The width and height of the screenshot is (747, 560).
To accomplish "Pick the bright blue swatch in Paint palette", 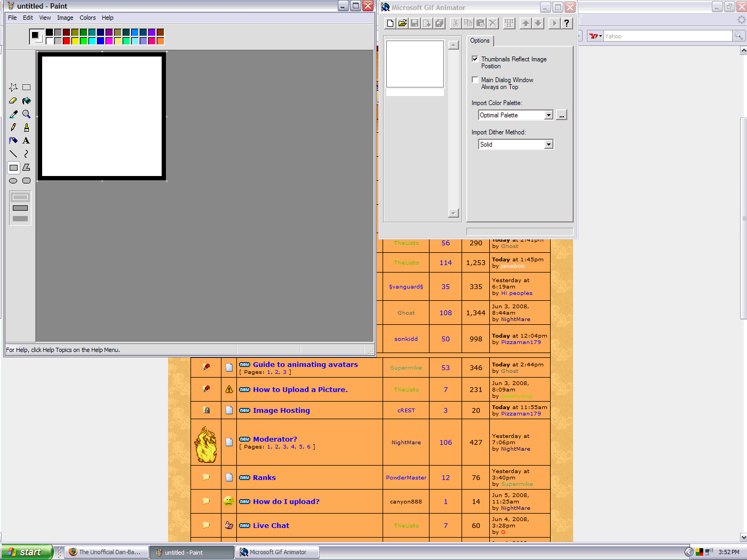I will 101,41.
